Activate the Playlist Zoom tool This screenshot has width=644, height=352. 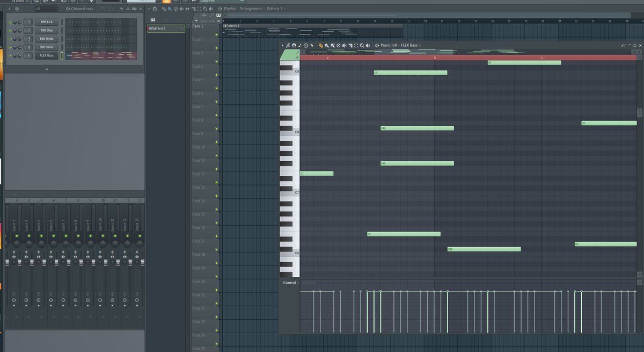(x=205, y=9)
